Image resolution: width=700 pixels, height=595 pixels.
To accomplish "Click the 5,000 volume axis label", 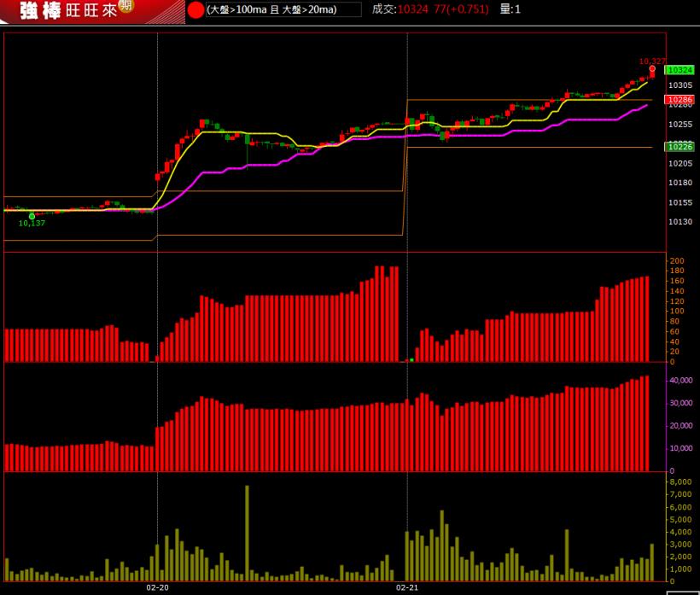I will pyautogui.click(x=680, y=520).
